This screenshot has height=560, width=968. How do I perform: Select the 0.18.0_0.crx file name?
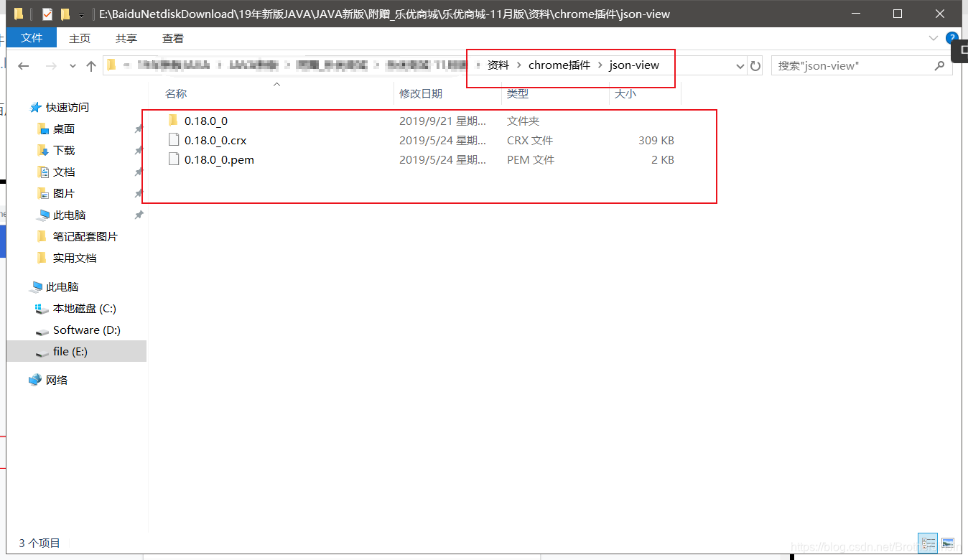click(x=215, y=141)
